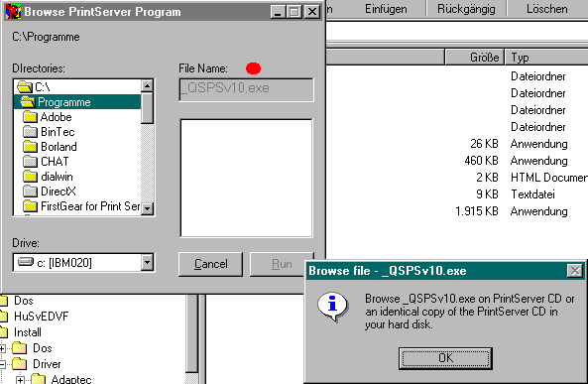The image size is (588, 384).
Task: Click the Rückgängig toolbar button in Explorer
Action: 466,9
